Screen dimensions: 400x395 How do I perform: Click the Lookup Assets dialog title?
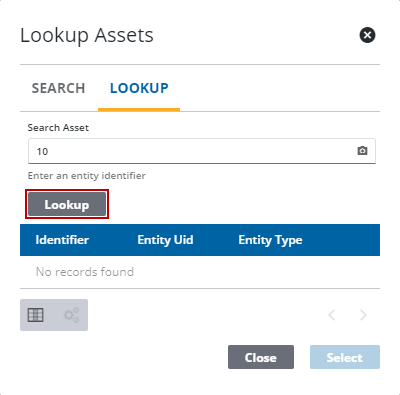tap(87, 35)
